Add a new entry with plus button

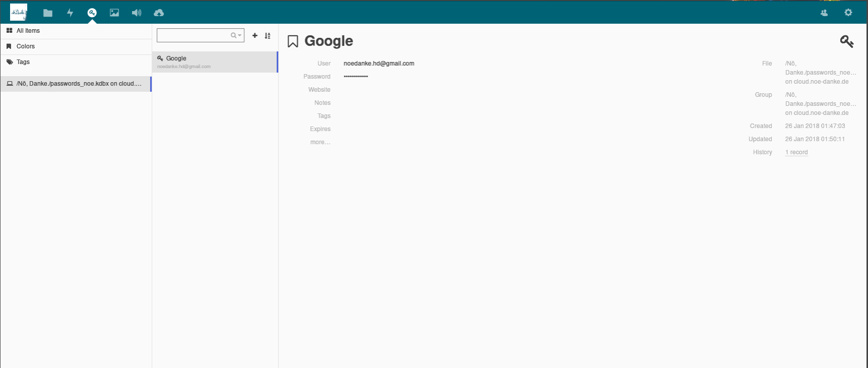pyautogui.click(x=255, y=35)
